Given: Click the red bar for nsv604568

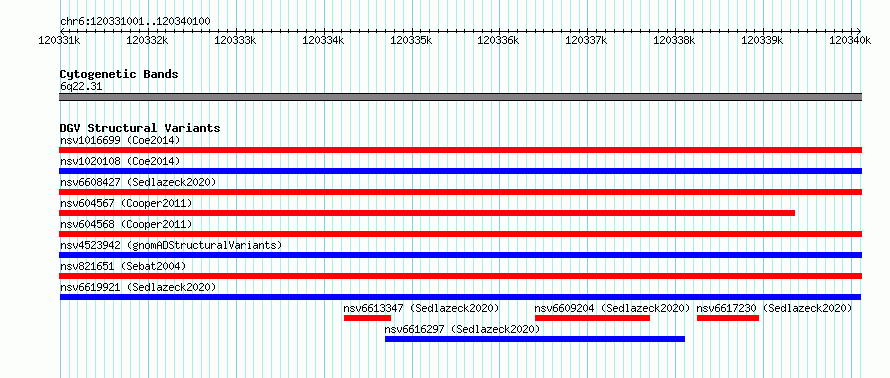Looking at the screenshot, I should pyautogui.click(x=460, y=234).
